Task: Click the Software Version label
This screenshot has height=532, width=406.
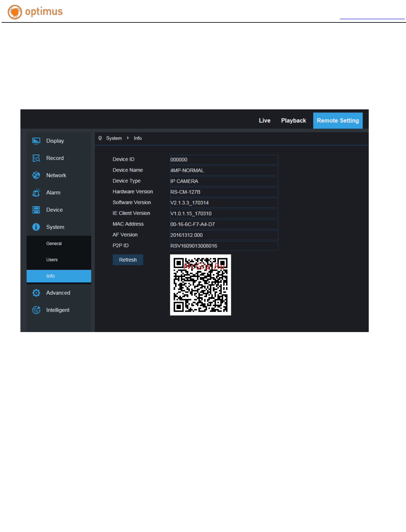Action: 132,202
